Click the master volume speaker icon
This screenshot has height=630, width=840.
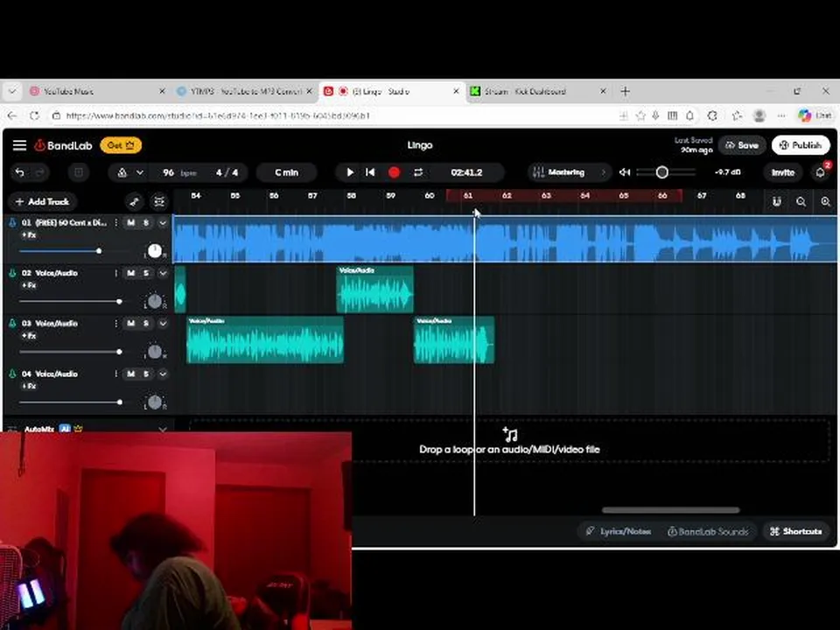point(625,172)
